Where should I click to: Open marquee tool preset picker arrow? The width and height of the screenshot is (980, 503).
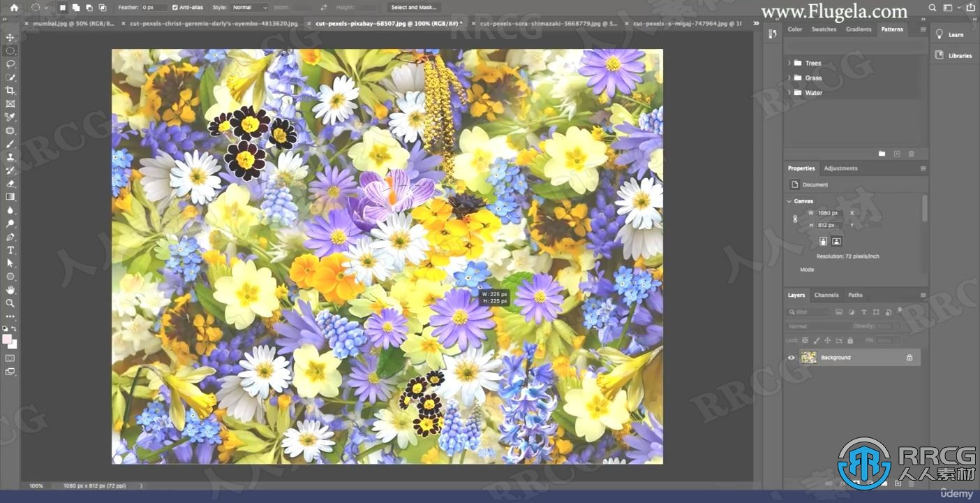(x=46, y=8)
